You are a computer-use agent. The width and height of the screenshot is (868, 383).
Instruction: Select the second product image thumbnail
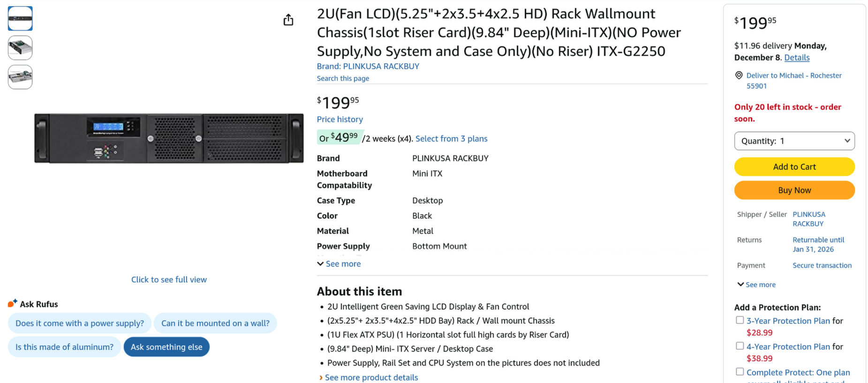click(x=20, y=47)
